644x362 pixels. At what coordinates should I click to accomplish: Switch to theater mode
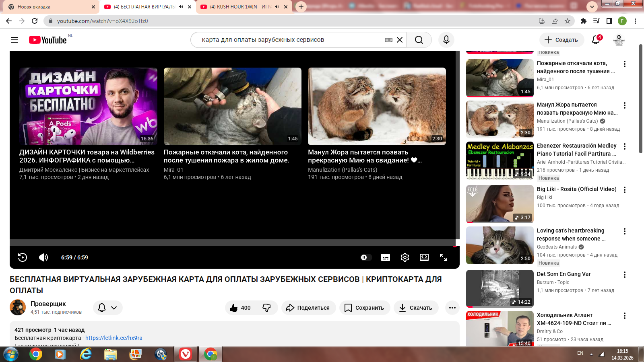point(424,257)
